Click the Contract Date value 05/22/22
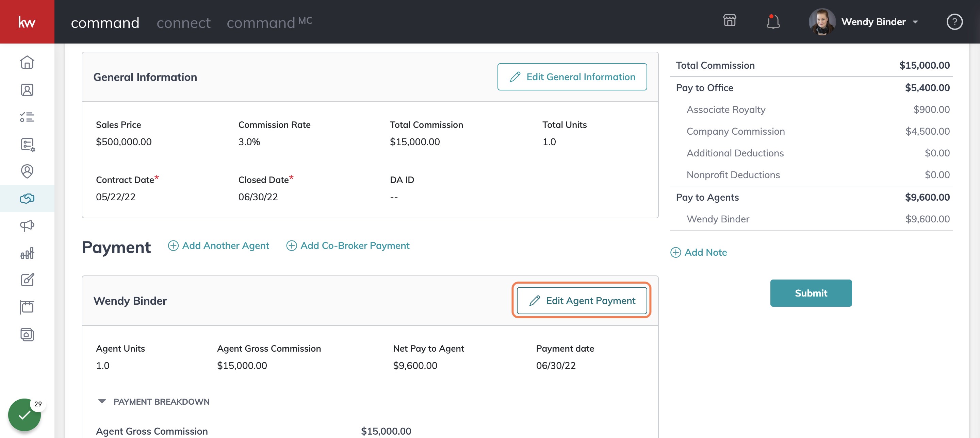 tap(116, 197)
